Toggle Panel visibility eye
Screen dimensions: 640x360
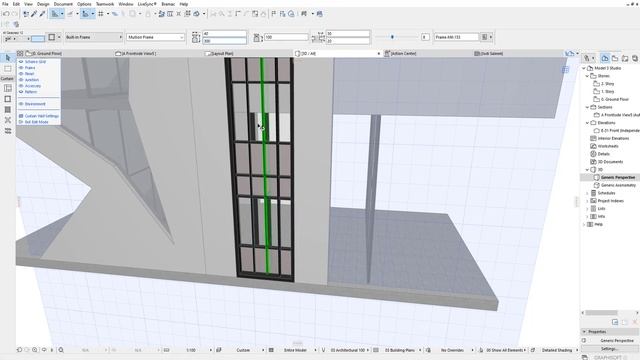pos(21,74)
